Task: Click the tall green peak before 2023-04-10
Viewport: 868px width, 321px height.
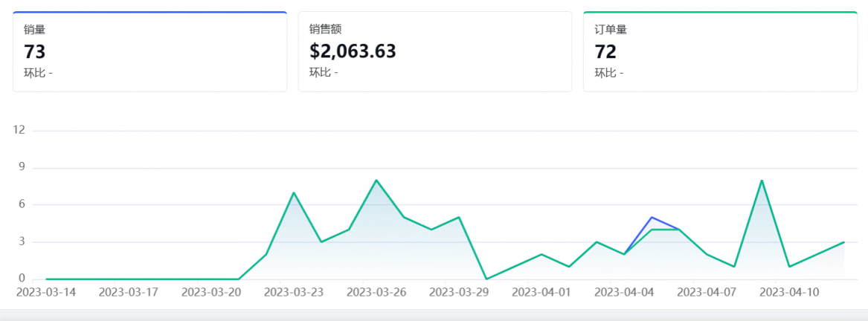Action: pyautogui.click(x=762, y=180)
